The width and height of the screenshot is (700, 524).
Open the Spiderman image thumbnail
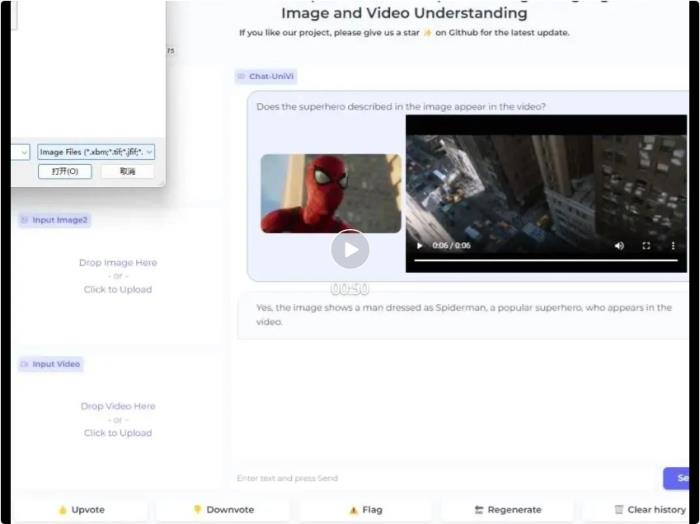[x=331, y=193]
